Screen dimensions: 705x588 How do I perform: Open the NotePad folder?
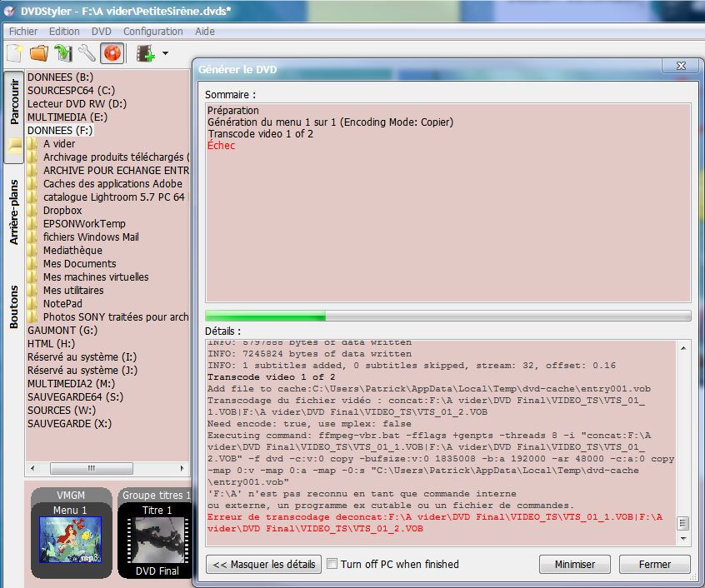[62, 304]
